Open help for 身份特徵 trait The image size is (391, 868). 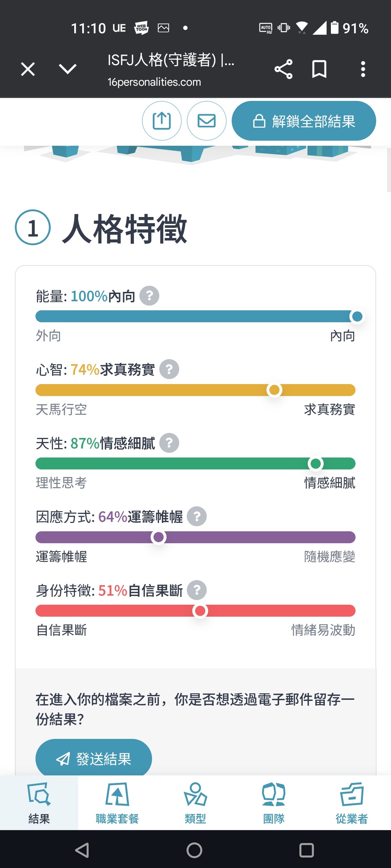pos(197,590)
